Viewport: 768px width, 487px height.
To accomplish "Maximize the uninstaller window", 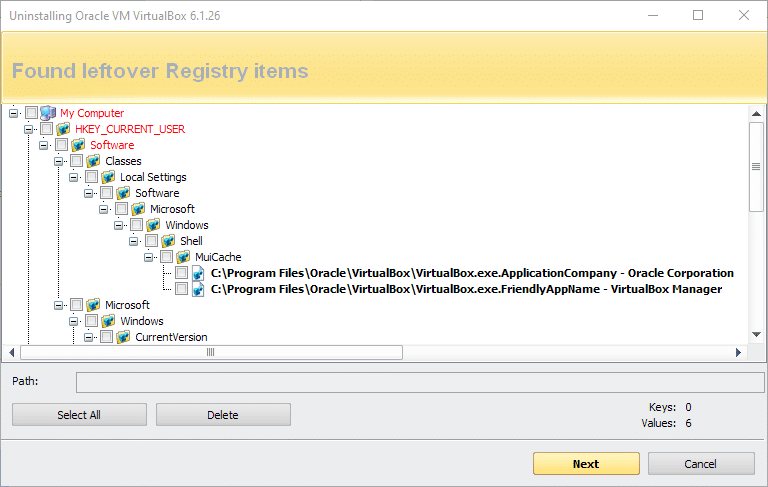I will point(698,15).
